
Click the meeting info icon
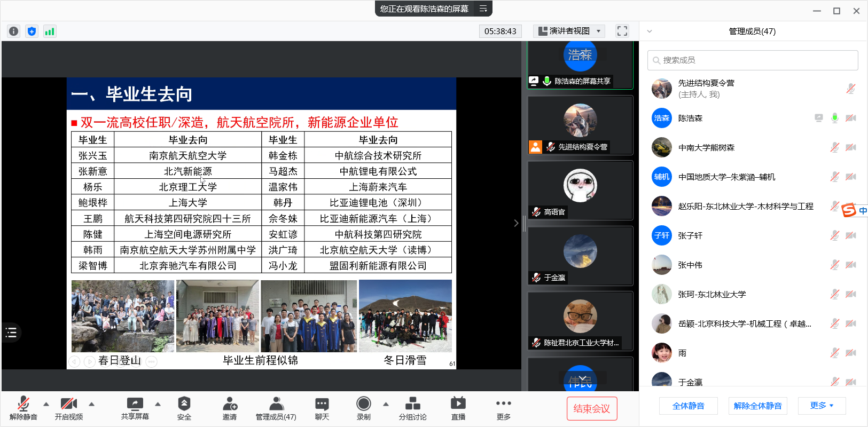click(x=14, y=31)
